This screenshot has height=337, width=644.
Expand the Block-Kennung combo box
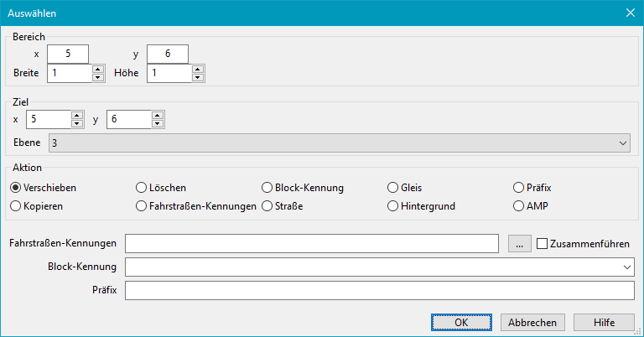pyautogui.click(x=626, y=267)
